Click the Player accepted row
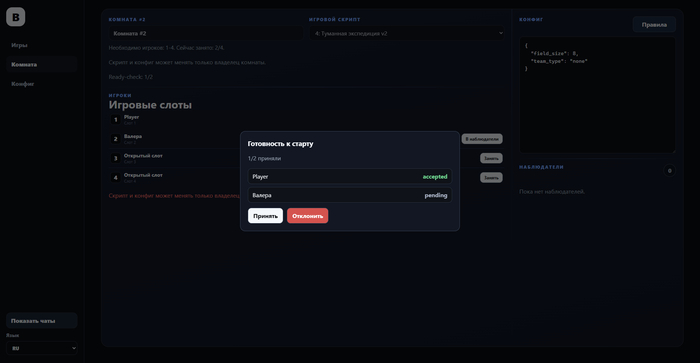Screen dimensions: 700x363 (x=350, y=176)
